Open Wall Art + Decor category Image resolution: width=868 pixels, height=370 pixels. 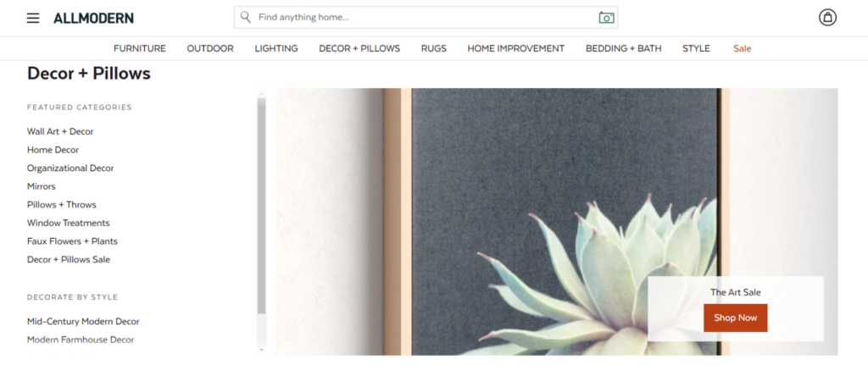[60, 131]
